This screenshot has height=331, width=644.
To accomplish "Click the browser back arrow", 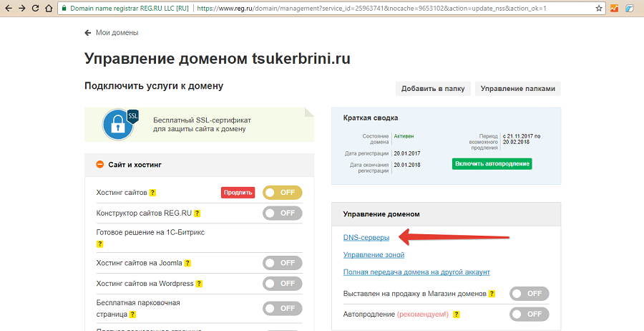I will [8, 8].
